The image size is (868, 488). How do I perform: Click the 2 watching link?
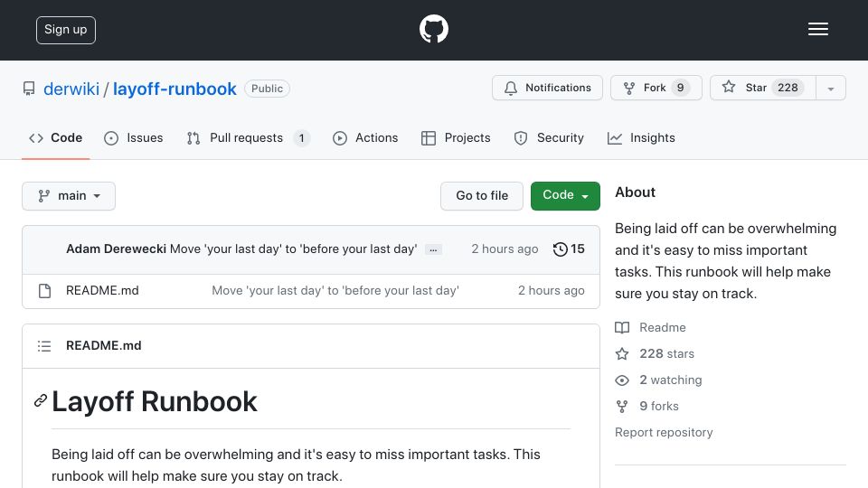659,380
